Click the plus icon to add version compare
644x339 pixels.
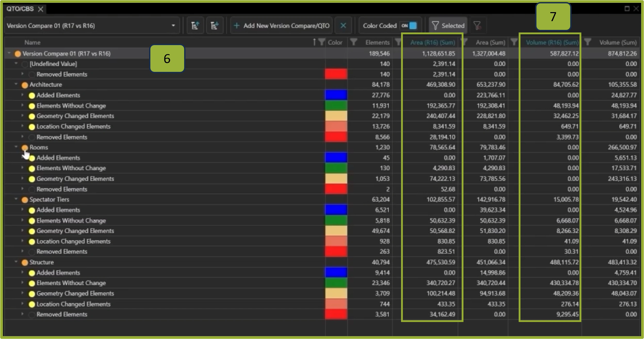(237, 26)
